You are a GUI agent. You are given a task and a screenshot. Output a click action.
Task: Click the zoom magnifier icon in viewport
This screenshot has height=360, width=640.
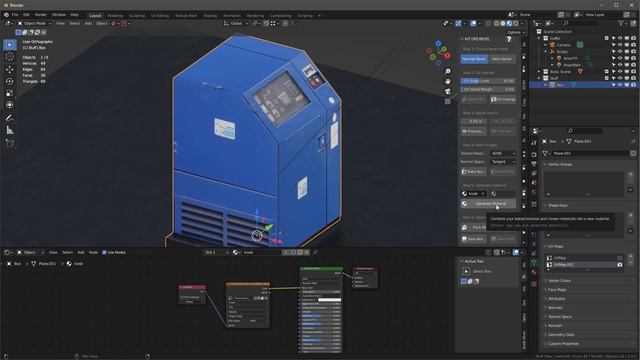pyautogui.click(x=448, y=71)
